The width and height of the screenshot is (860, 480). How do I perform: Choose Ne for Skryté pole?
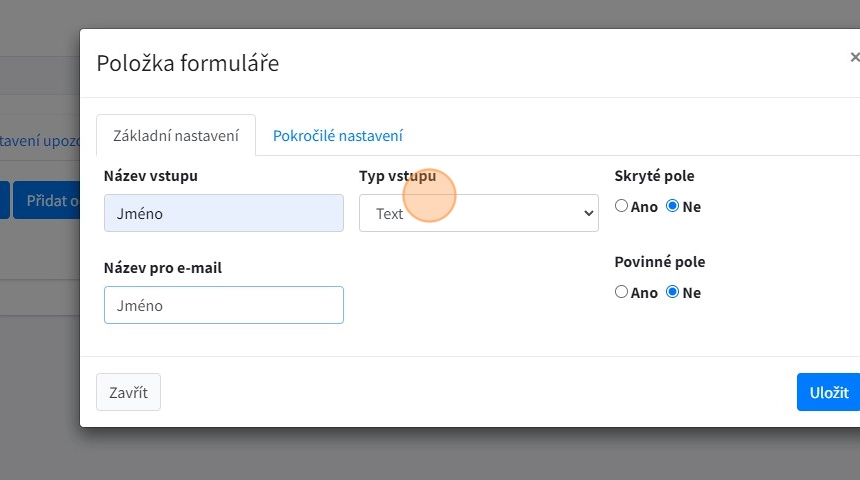coord(672,207)
